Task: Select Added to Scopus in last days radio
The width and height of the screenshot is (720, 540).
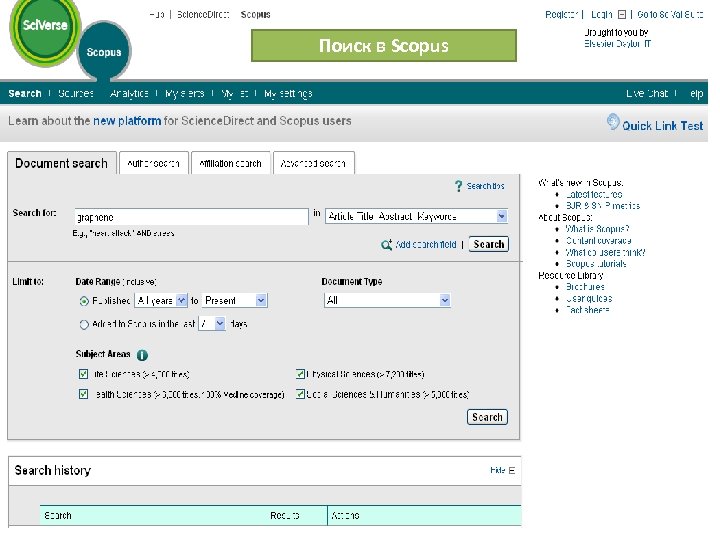Action: coord(84,325)
